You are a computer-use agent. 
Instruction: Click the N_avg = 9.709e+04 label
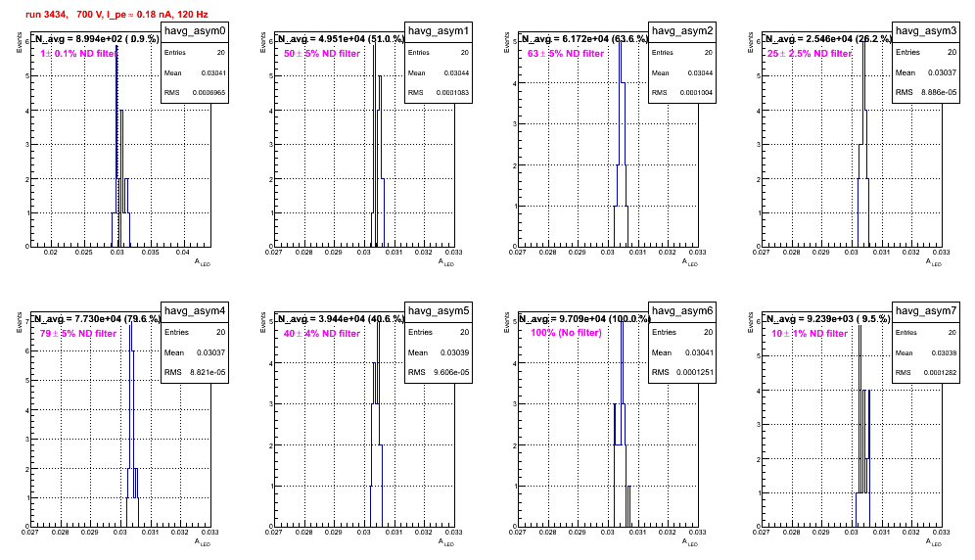(584, 319)
